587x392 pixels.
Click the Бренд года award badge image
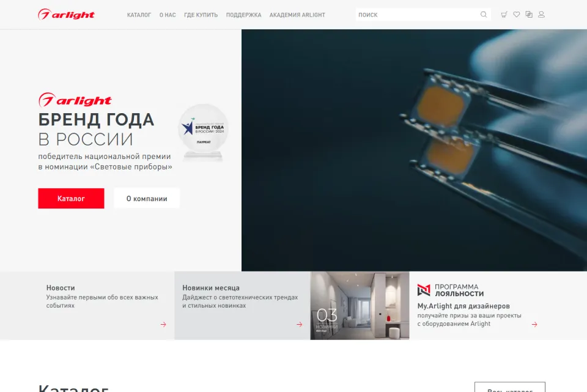pyautogui.click(x=203, y=133)
